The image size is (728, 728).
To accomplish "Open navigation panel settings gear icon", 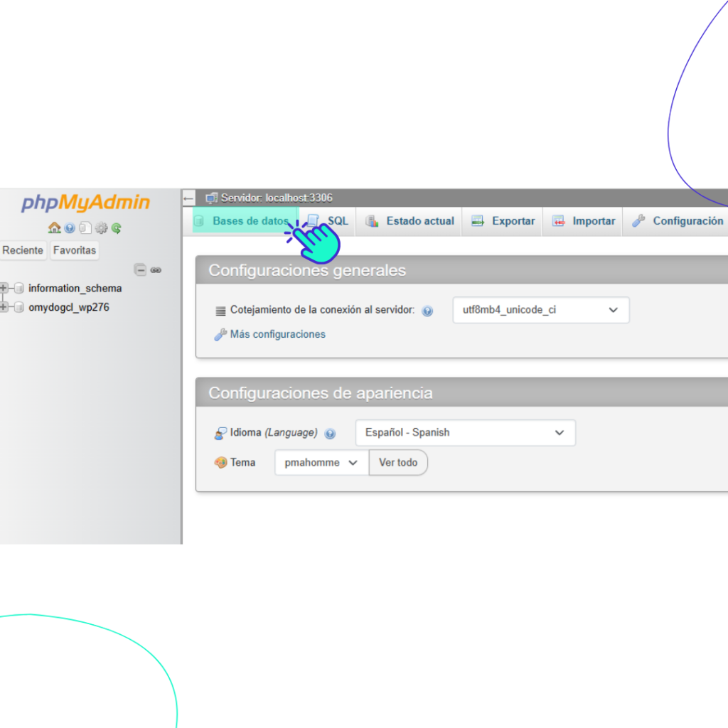I will [x=101, y=228].
